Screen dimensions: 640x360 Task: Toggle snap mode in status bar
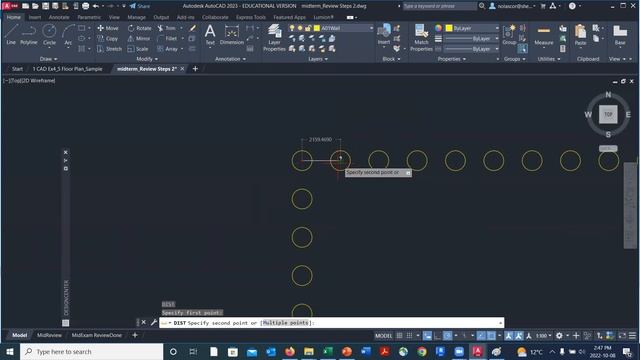[409, 336]
